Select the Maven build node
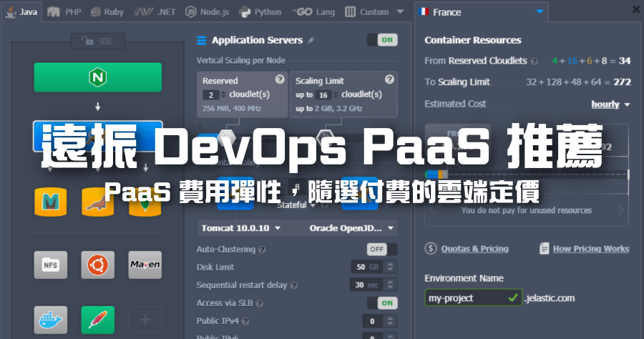The image size is (644, 339). click(x=145, y=265)
